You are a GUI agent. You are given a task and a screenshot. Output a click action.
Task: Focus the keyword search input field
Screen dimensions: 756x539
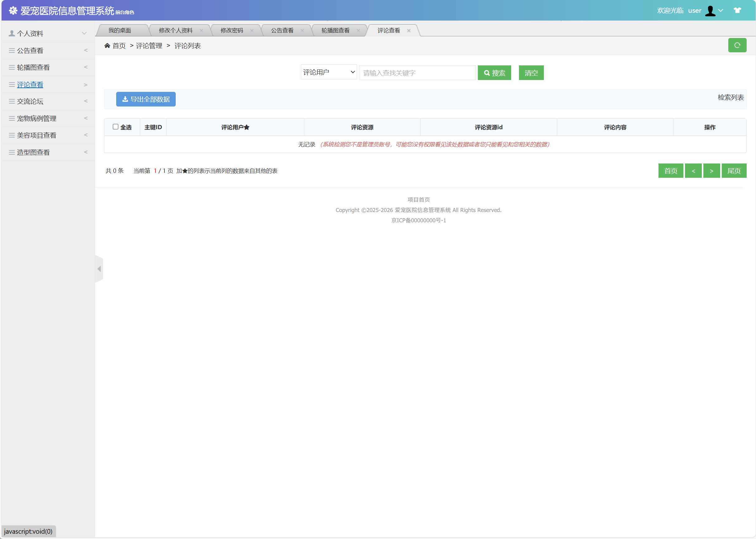[x=417, y=73]
